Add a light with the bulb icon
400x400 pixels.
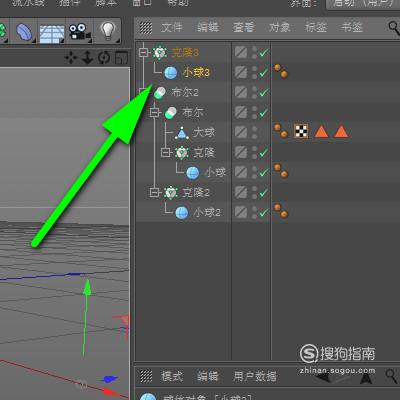(107, 31)
